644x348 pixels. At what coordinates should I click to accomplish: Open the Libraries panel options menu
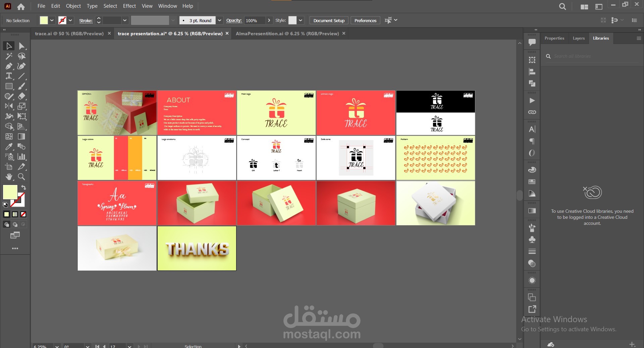pyautogui.click(x=639, y=38)
